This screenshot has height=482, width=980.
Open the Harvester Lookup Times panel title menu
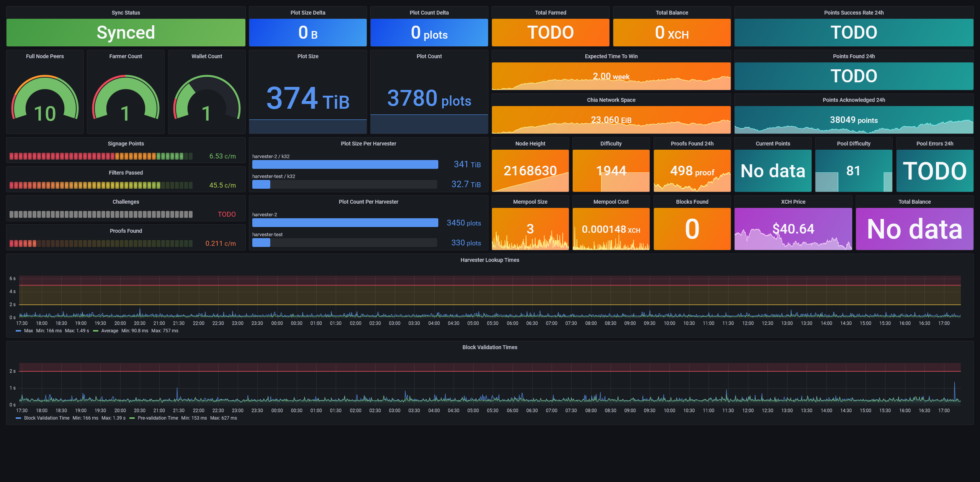tap(490, 260)
